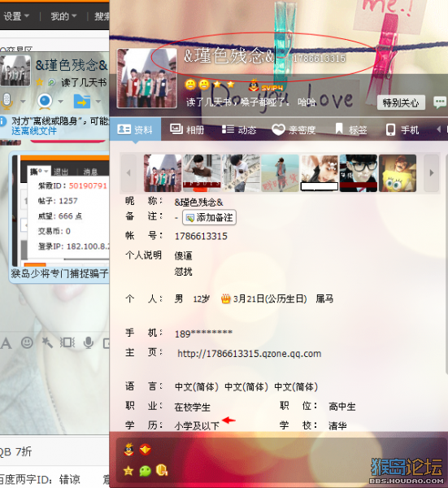Select the SpongeBob photo thumbnail
Image resolution: width=448 pixels, height=488 pixels.
(398, 173)
